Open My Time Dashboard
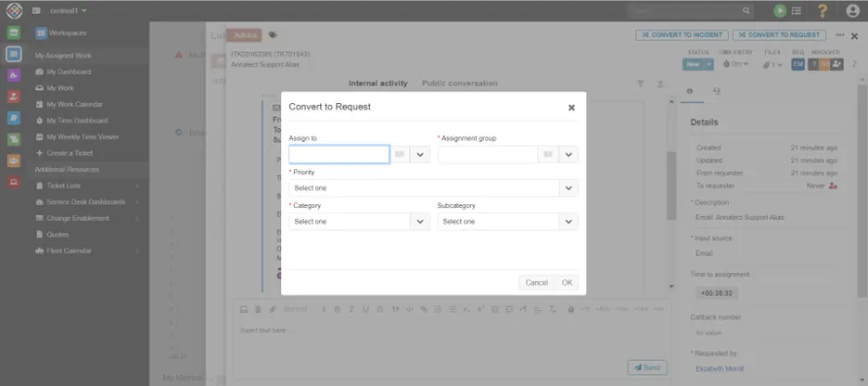 coord(70,121)
